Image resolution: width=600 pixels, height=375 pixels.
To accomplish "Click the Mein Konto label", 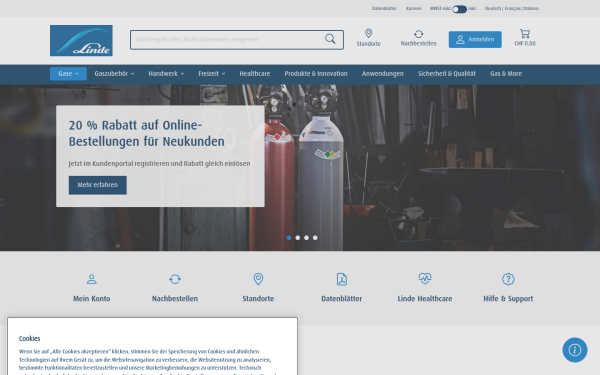I will point(91,298).
